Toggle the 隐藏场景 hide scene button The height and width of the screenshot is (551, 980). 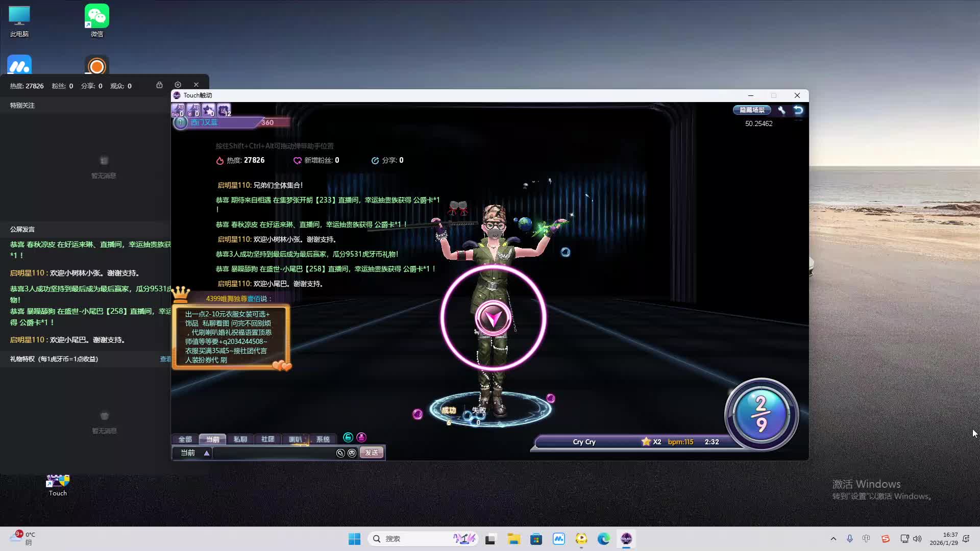coord(752,110)
